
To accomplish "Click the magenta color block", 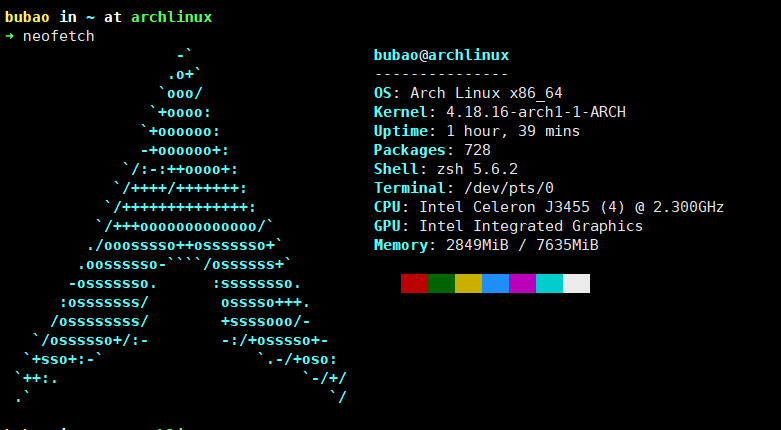I will [522, 284].
